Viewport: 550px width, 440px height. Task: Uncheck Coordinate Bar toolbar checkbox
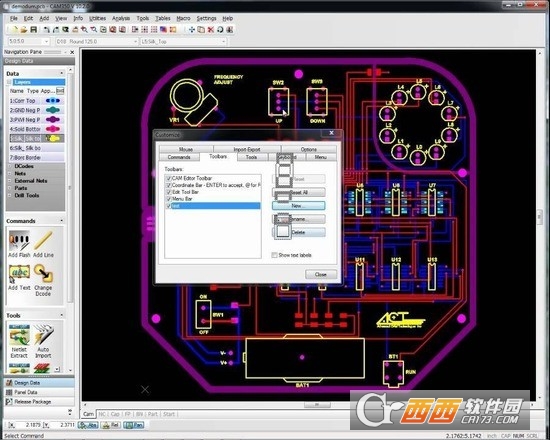pyautogui.click(x=168, y=185)
